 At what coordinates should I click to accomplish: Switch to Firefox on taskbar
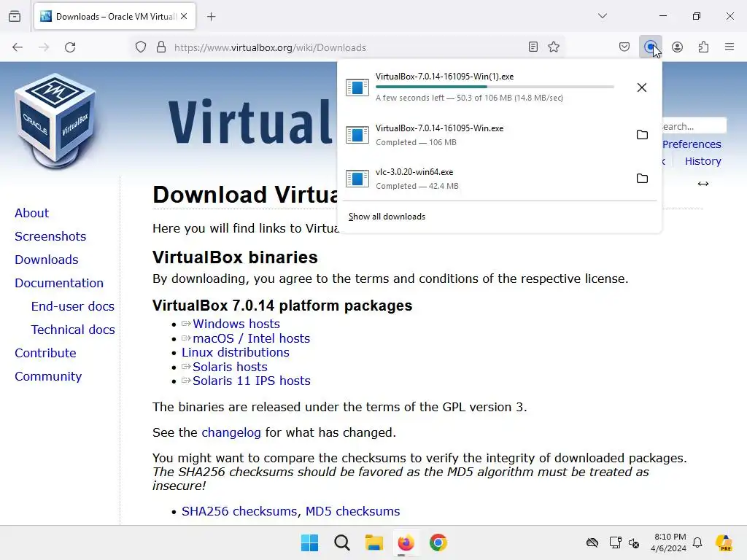tap(406, 542)
